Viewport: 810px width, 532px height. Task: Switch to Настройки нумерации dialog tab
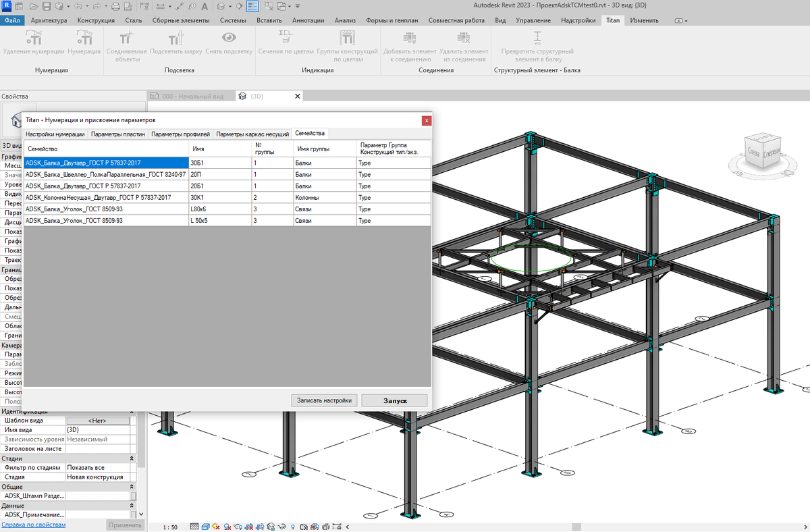pos(55,134)
